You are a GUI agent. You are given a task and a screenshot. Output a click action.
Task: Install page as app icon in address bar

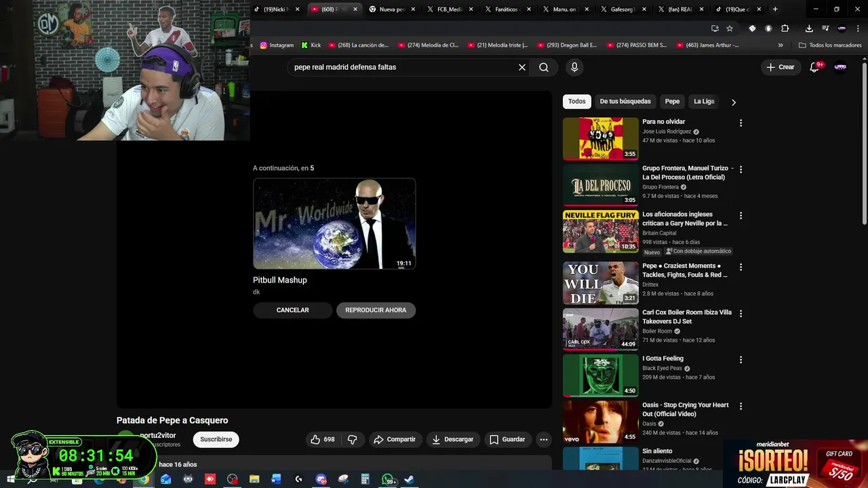715,28
